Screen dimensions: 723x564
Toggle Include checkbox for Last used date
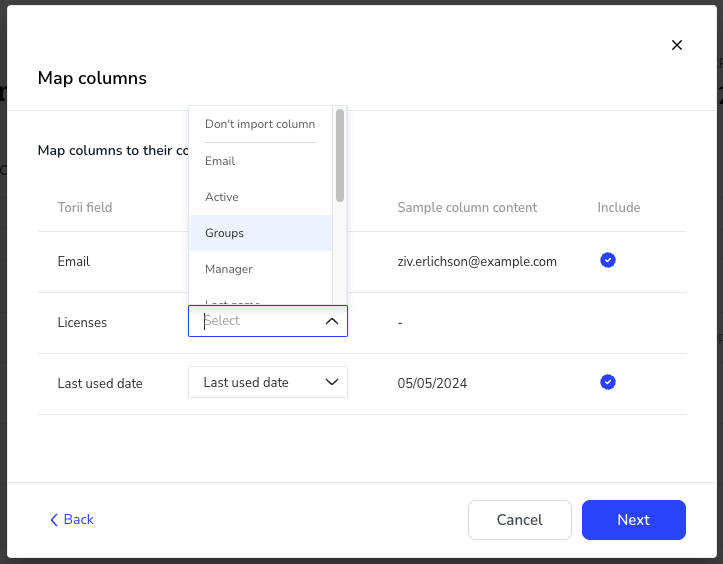[607, 382]
